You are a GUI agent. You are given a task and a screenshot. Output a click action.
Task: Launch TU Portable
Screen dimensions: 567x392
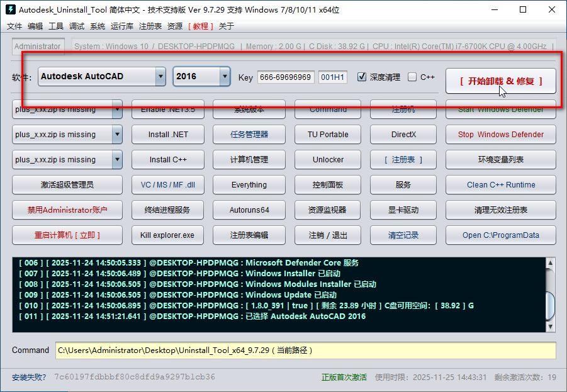[328, 135]
